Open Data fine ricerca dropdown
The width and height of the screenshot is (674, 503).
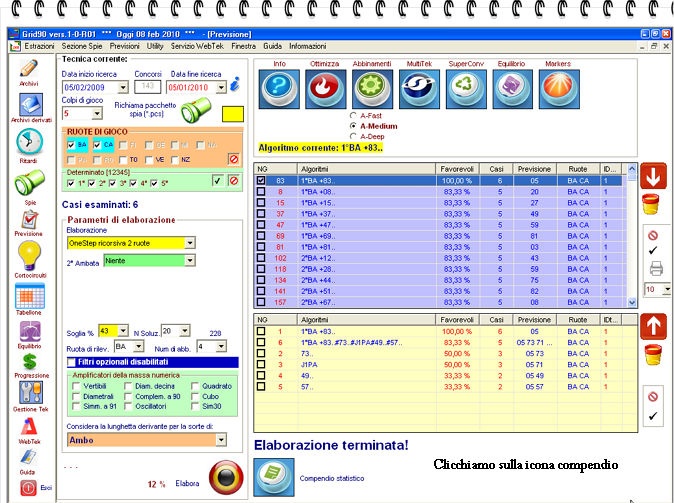coord(221,87)
